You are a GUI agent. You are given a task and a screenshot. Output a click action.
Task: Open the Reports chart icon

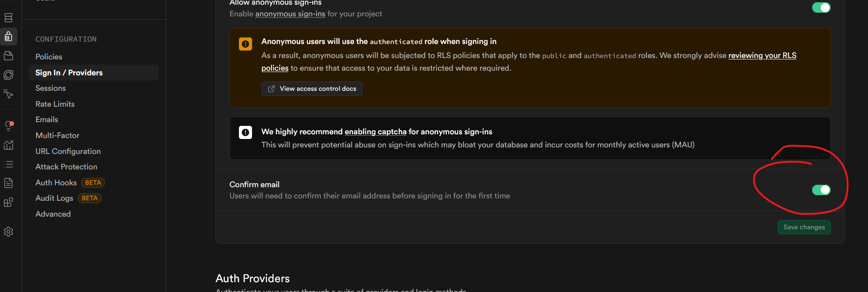(x=8, y=145)
